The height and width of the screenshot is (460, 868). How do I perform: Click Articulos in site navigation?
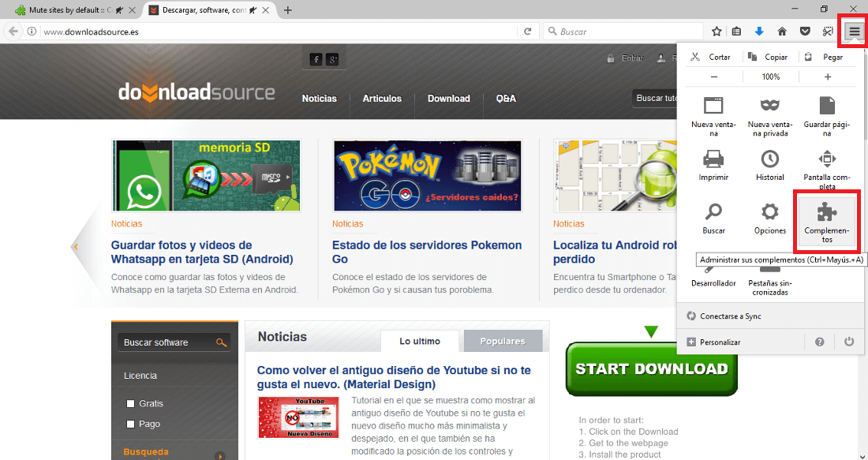tap(382, 99)
